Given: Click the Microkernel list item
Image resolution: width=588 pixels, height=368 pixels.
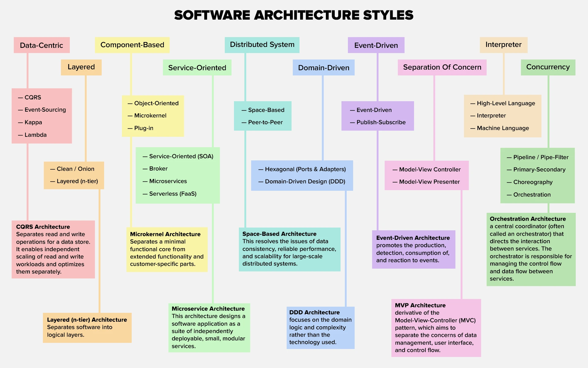Looking at the screenshot, I should [x=150, y=116].
